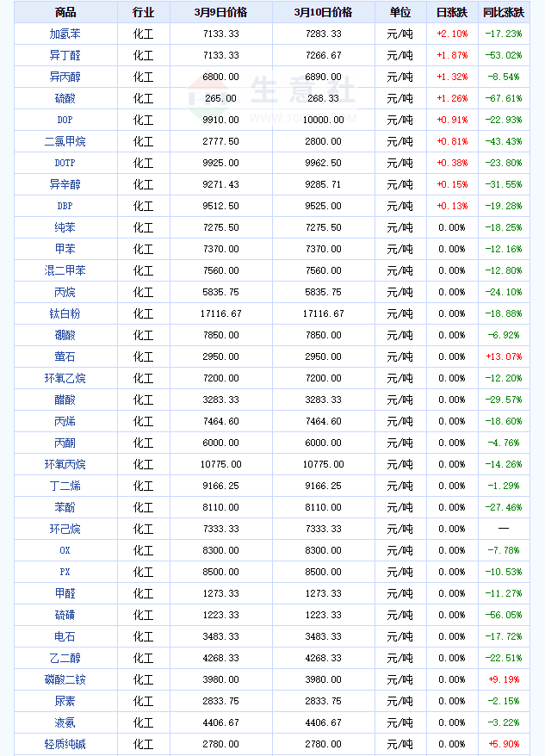
Task: Open the 丙酮 commodity link
Action: point(65,443)
